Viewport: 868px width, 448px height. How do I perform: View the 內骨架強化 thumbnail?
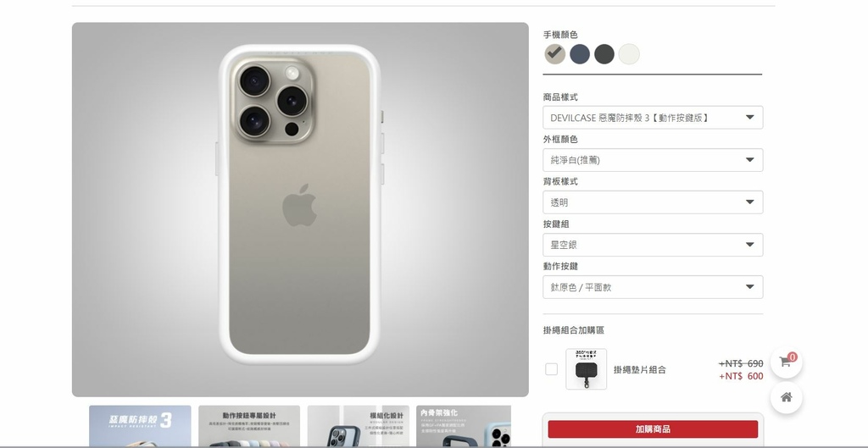464,427
